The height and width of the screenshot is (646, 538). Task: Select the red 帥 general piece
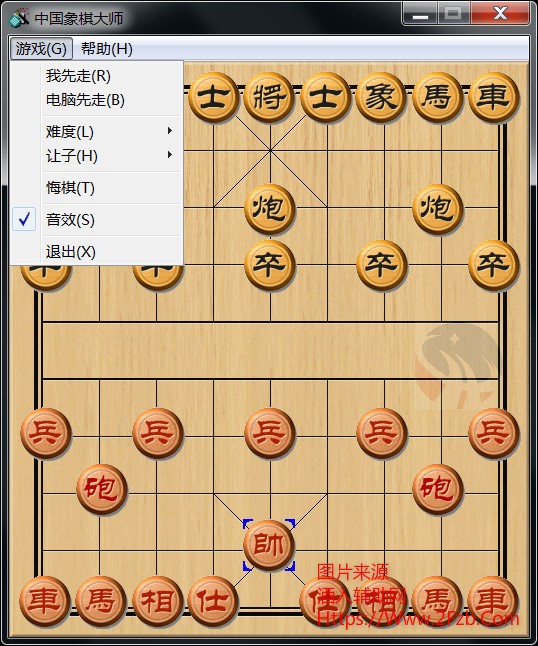(269, 545)
